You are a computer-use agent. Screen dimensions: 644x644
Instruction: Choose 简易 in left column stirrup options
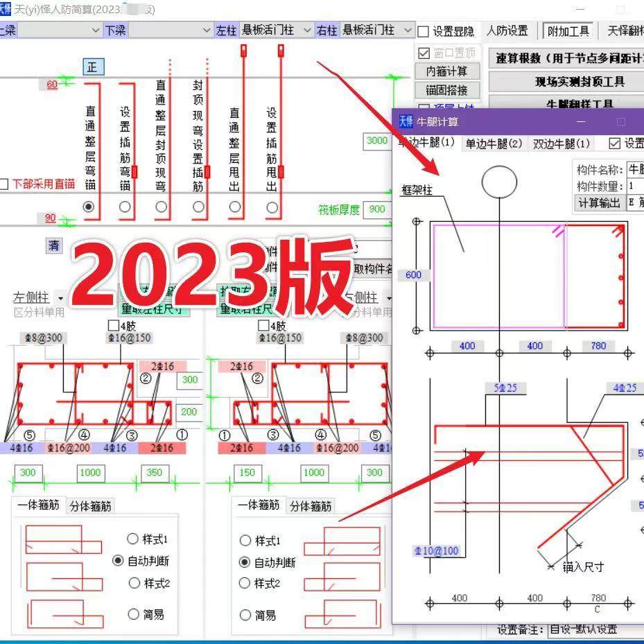pos(134,614)
